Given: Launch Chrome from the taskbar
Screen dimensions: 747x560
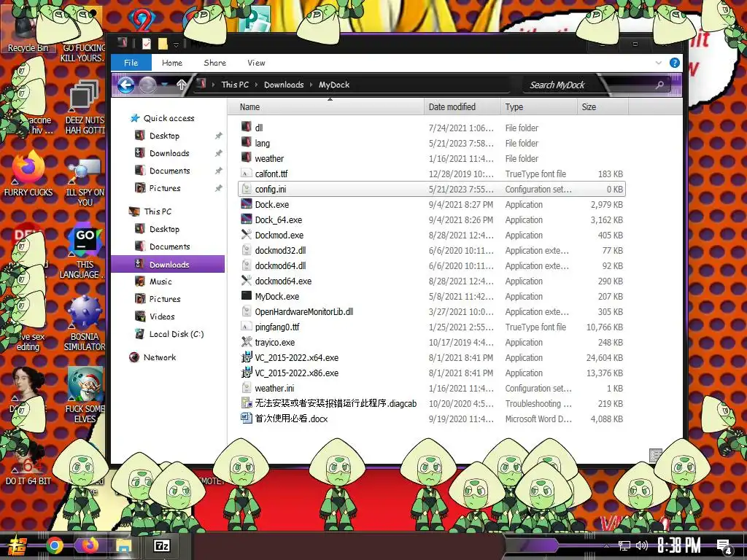Looking at the screenshot, I should point(55,545).
